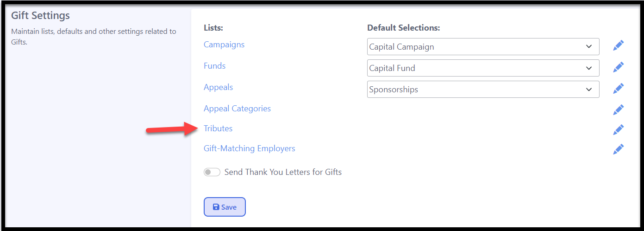Open the Campaigns list link

pyautogui.click(x=224, y=45)
